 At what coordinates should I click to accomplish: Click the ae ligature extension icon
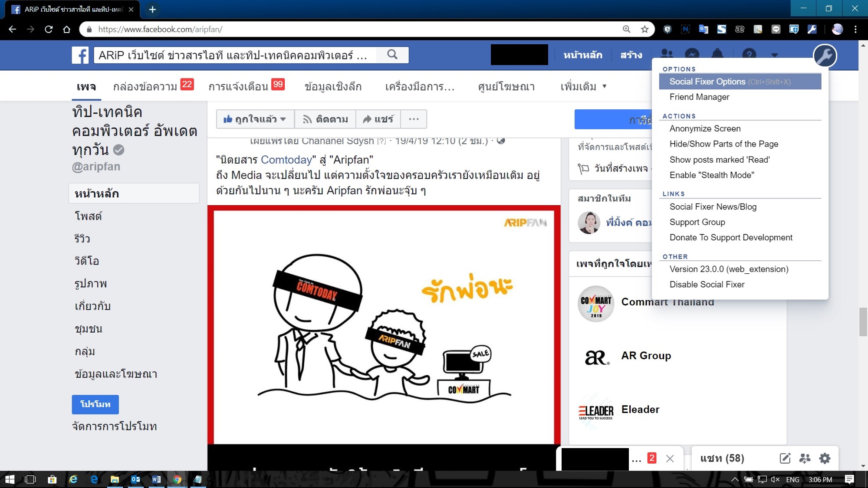click(x=740, y=29)
